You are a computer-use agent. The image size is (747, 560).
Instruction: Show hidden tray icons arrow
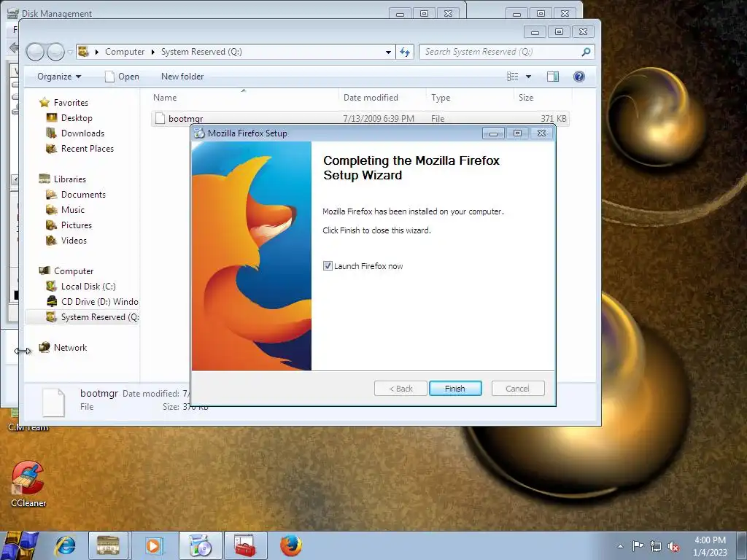pyautogui.click(x=620, y=546)
